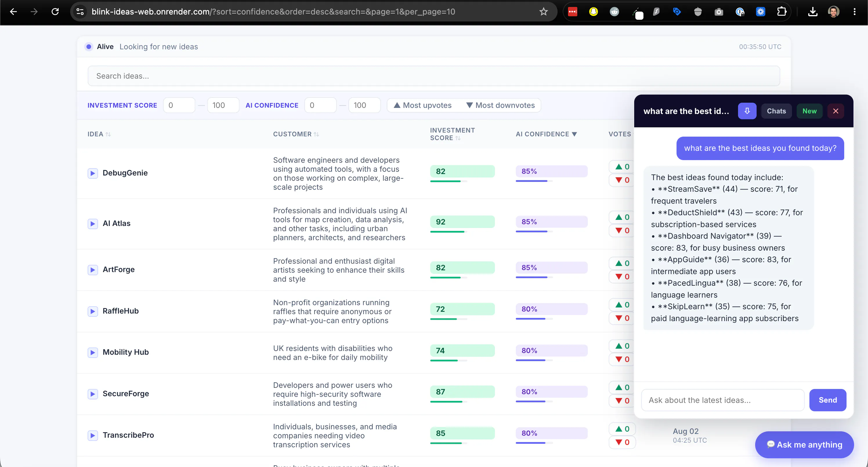Upvote the DebugGenie idea

[622, 167]
